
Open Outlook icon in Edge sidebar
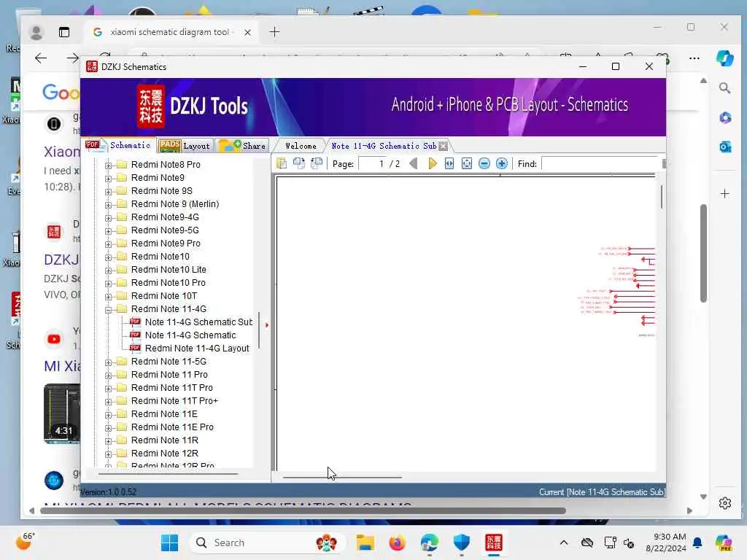click(725, 147)
